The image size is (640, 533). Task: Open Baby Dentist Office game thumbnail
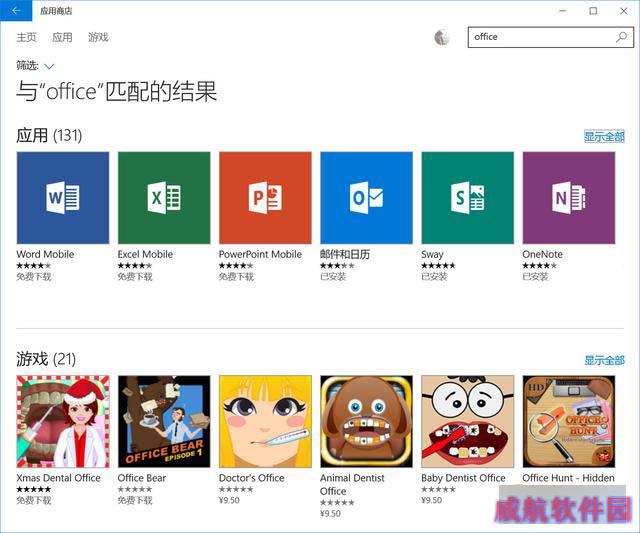(x=468, y=422)
